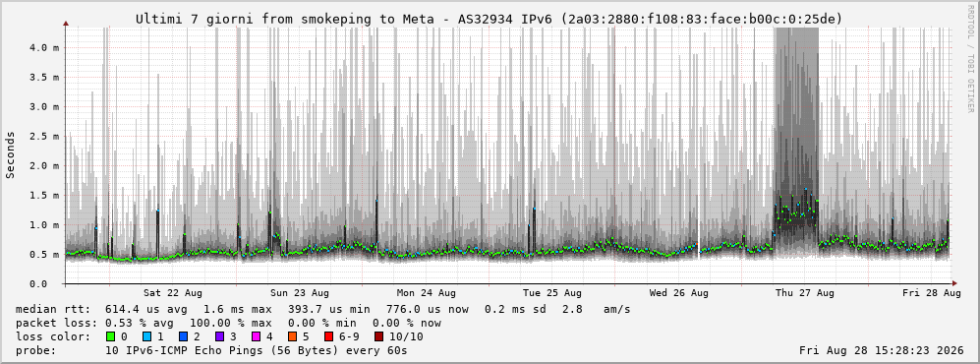
Task: Click the Seconds y-axis title
Action: (x=11, y=154)
